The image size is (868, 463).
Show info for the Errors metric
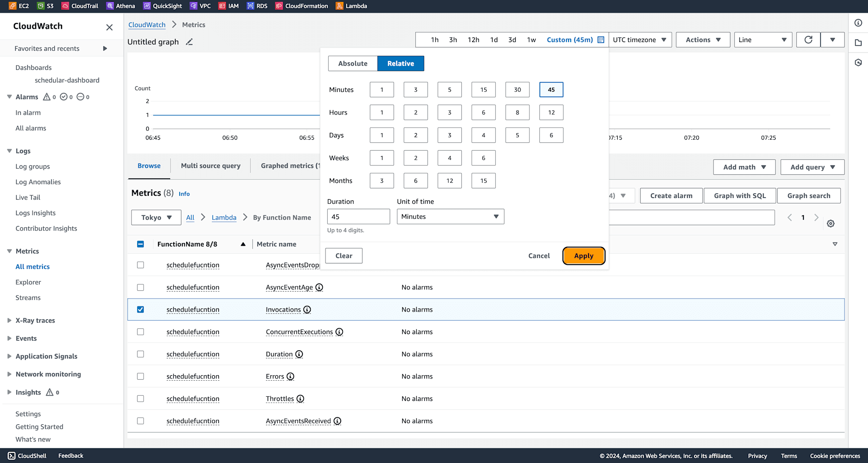(x=290, y=376)
